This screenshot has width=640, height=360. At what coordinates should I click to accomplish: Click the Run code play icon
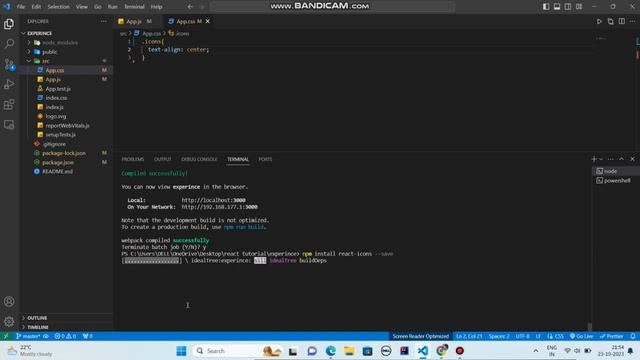pyautogui.click(x=599, y=21)
